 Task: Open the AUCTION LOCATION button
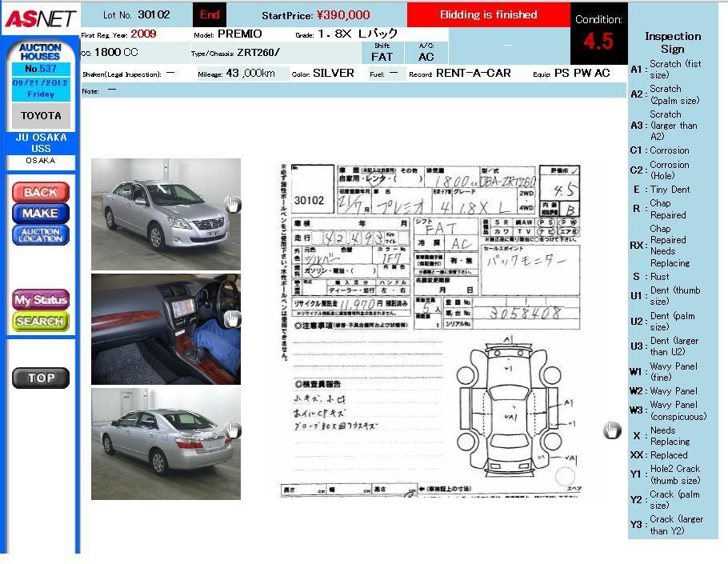pyautogui.click(x=40, y=235)
